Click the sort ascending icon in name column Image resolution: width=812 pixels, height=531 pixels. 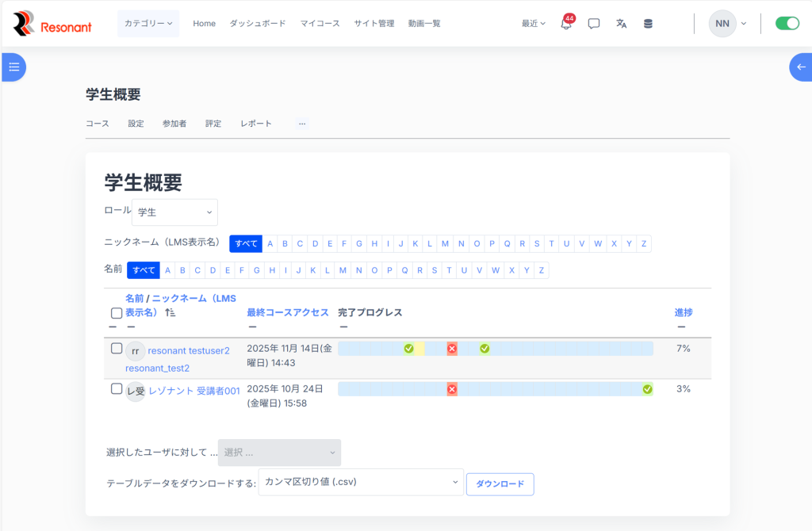tap(169, 313)
